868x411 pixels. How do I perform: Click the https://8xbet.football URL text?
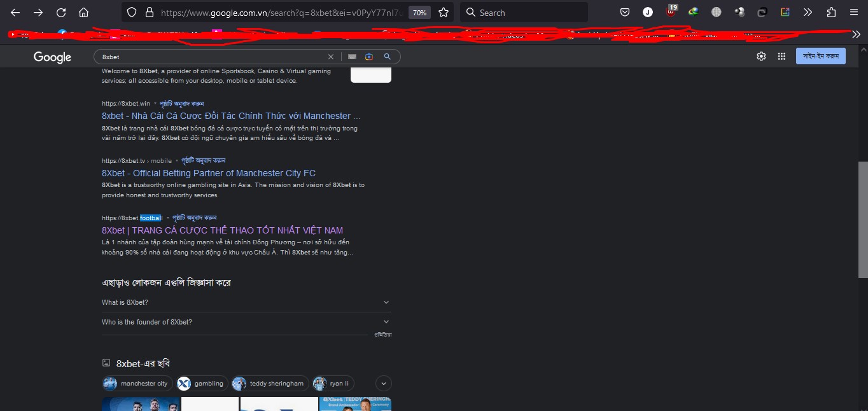pyautogui.click(x=132, y=218)
